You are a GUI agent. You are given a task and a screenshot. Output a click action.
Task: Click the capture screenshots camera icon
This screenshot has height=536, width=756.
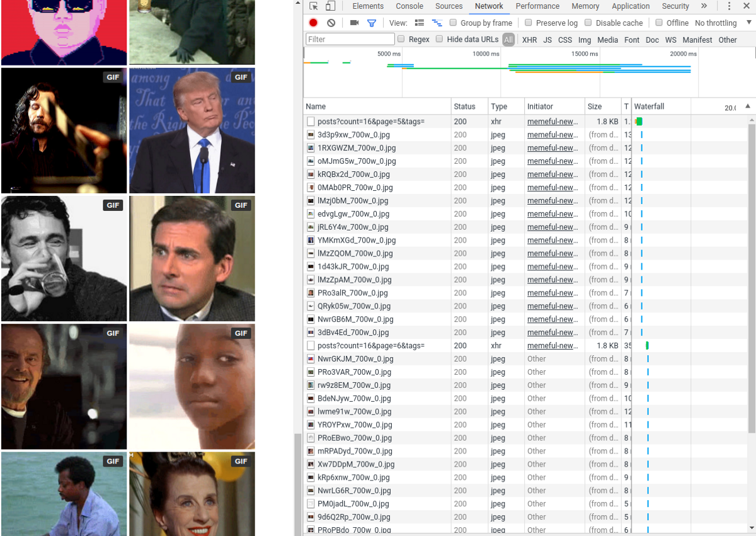[x=354, y=23]
